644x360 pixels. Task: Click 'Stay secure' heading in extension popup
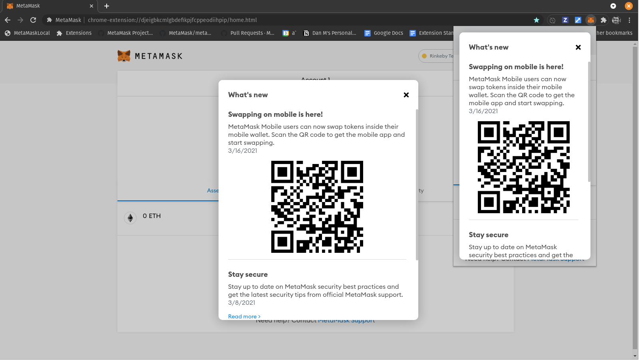point(489,235)
